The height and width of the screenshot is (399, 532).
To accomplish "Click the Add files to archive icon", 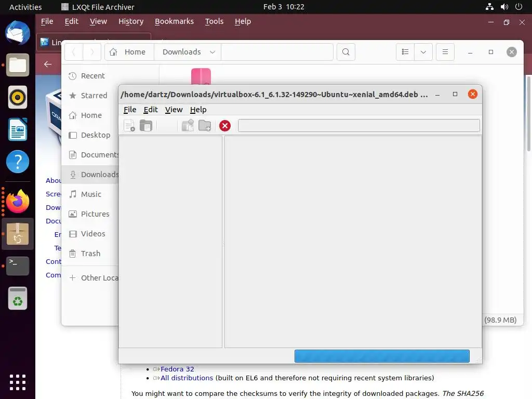I will (188, 126).
